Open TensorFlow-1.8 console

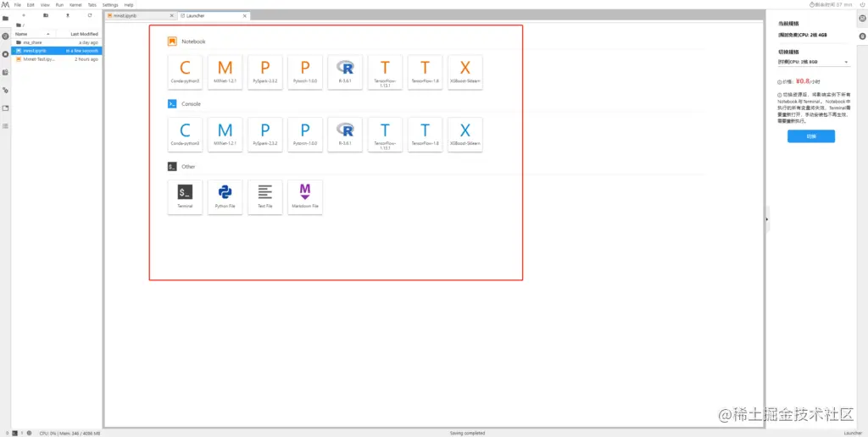click(425, 135)
